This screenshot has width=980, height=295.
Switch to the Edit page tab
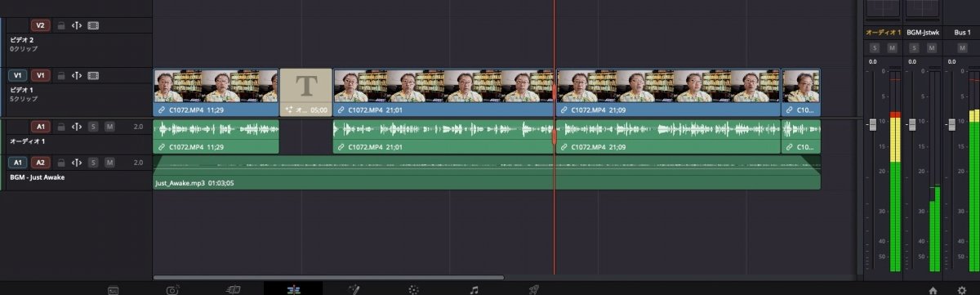[x=292, y=289]
